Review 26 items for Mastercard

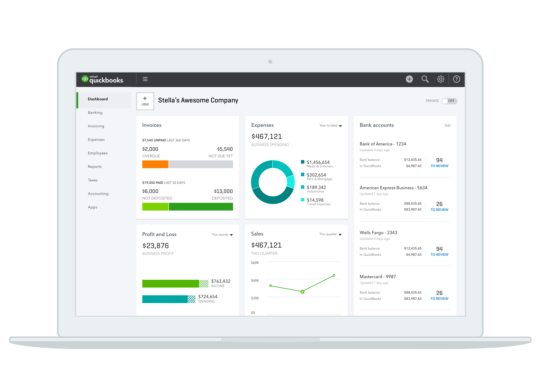[439, 295]
